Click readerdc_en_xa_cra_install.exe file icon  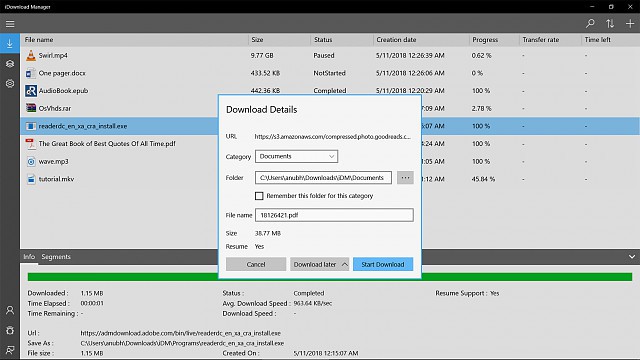pyautogui.click(x=31, y=126)
